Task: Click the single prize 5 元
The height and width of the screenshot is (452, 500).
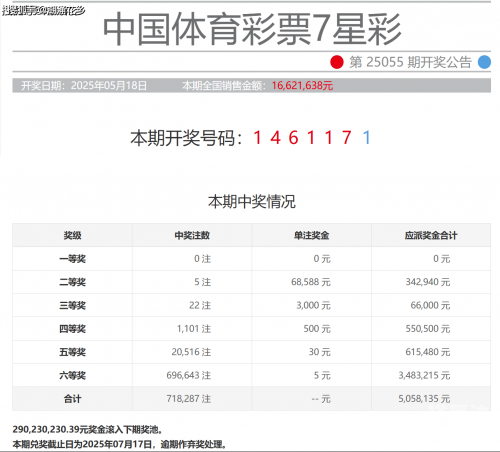Action: point(322,375)
